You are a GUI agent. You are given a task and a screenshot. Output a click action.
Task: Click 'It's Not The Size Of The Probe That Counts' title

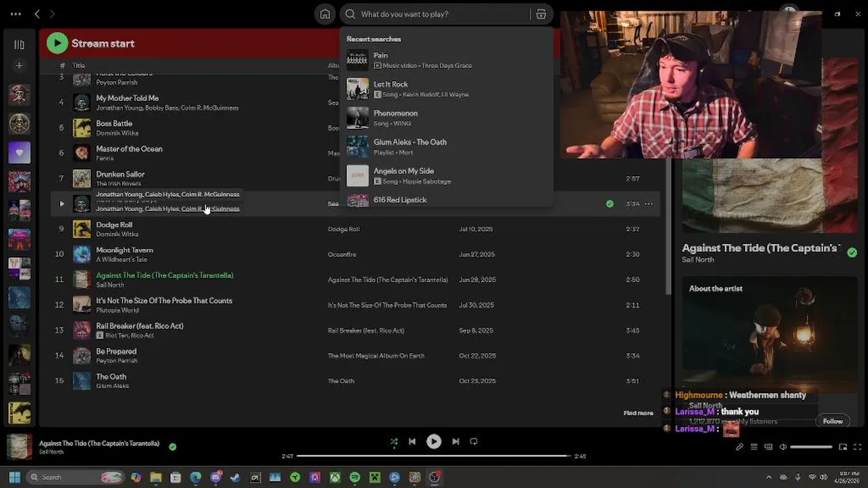[x=164, y=300]
